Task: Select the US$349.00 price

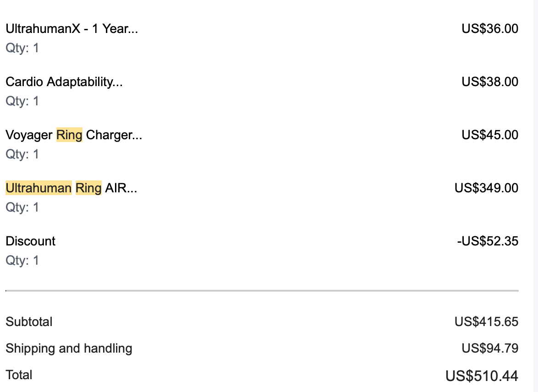Action: pos(486,188)
